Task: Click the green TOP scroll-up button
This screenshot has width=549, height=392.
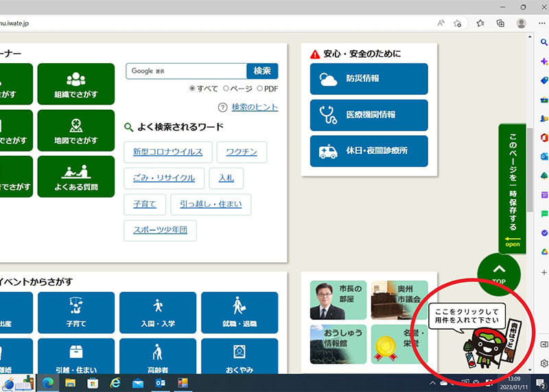Action: coord(499,273)
